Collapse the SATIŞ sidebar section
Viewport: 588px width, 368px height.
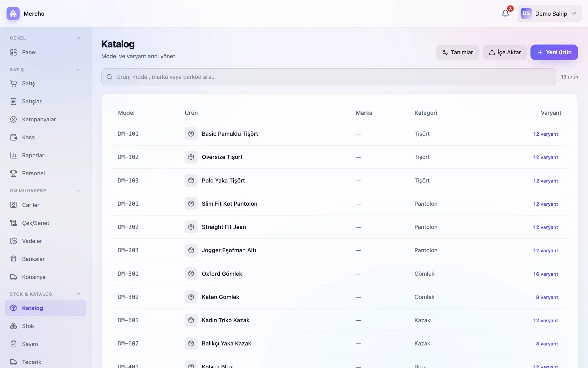(78, 70)
